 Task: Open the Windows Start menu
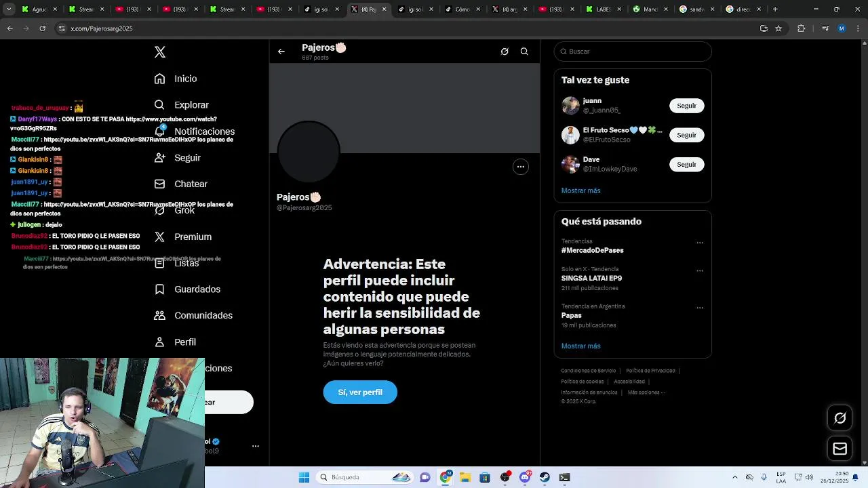click(304, 477)
